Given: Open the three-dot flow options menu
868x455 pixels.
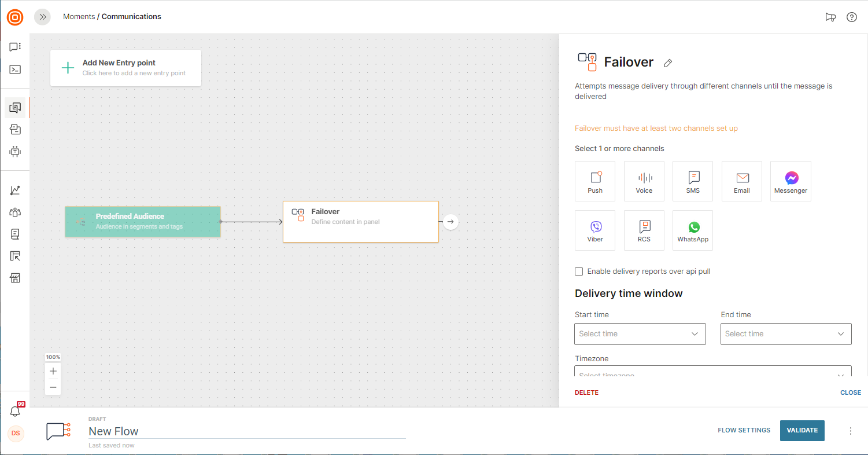Looking at the screenshot, I should tap(850, 431).
